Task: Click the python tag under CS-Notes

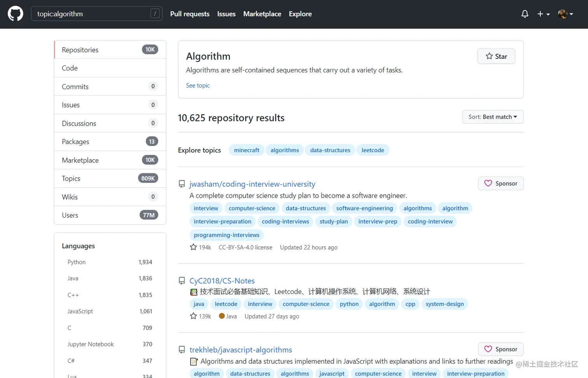Action: coord(349,304)
